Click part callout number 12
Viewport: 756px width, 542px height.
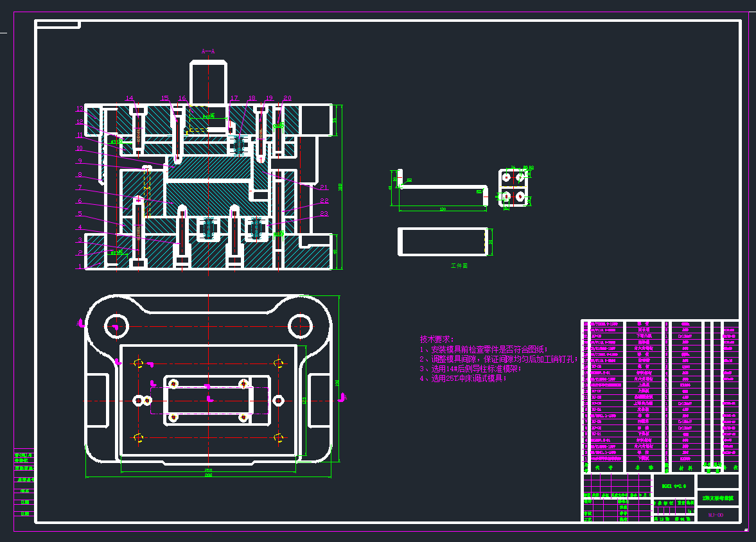click(80, 122)
